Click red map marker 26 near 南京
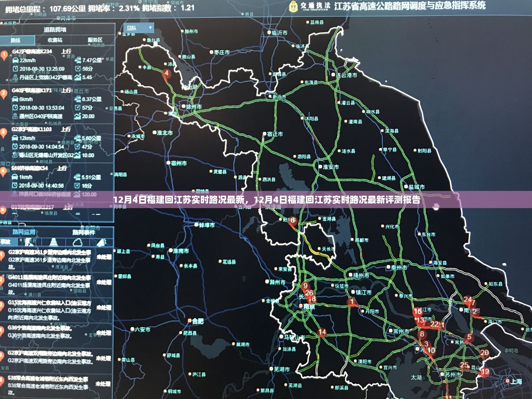The image size is (532, 399). (309, 293)
